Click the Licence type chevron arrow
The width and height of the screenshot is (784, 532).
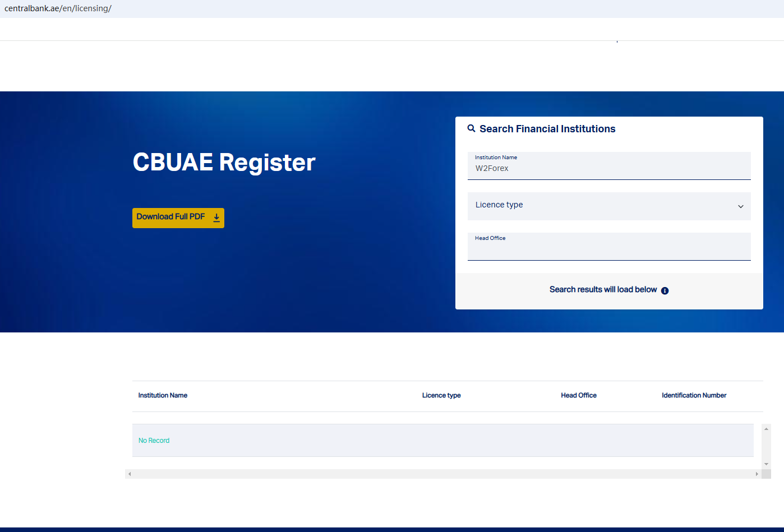click(x=740, y=206)
